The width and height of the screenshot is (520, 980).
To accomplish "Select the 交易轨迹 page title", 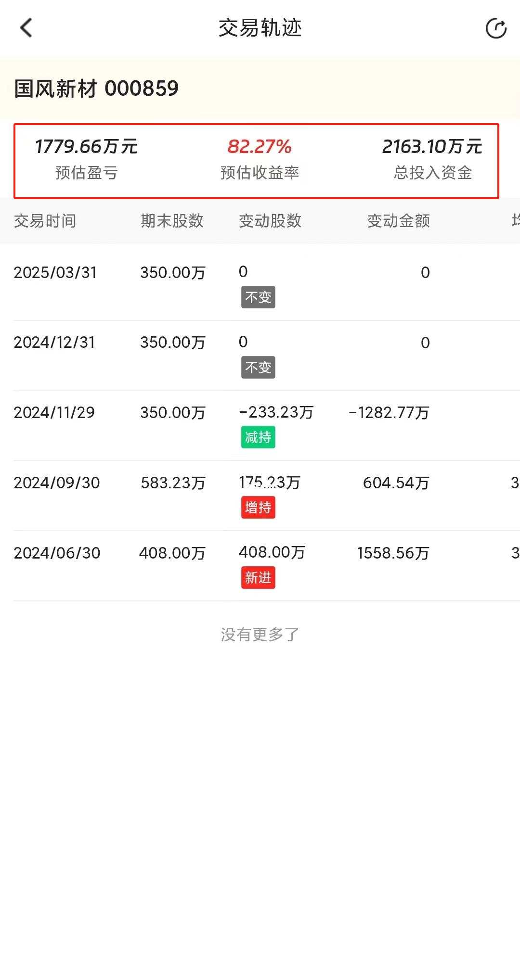I will (x=260, y=28).
